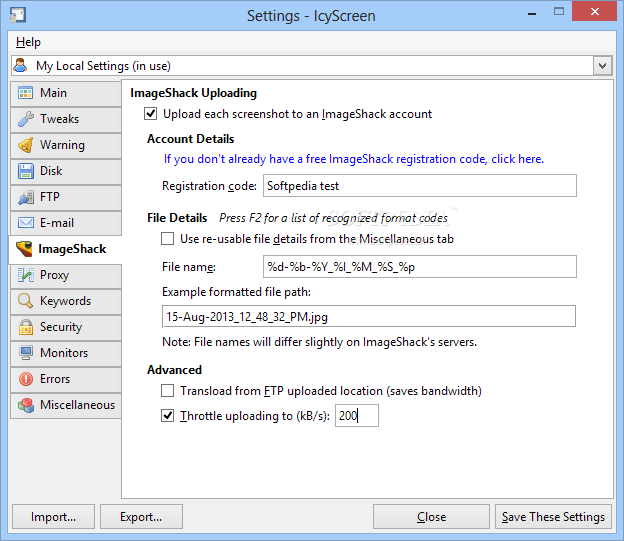This screenshot has width=624, height=541.
Task: Click the File name format field
Action: (x=420, y=267)
